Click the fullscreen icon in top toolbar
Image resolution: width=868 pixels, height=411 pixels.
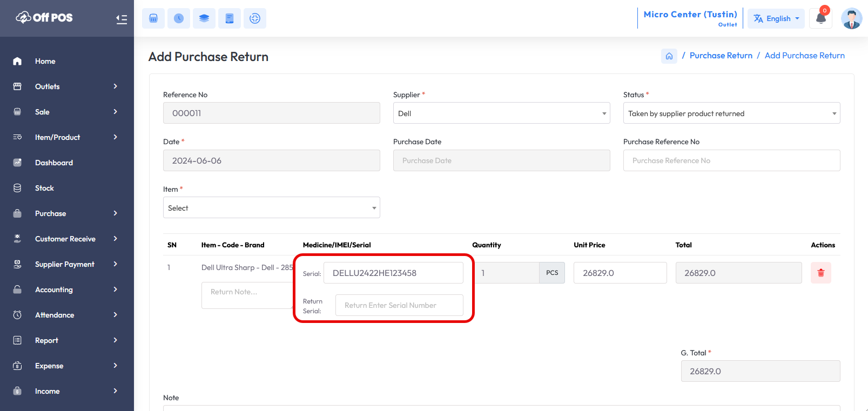coord(255,18)
